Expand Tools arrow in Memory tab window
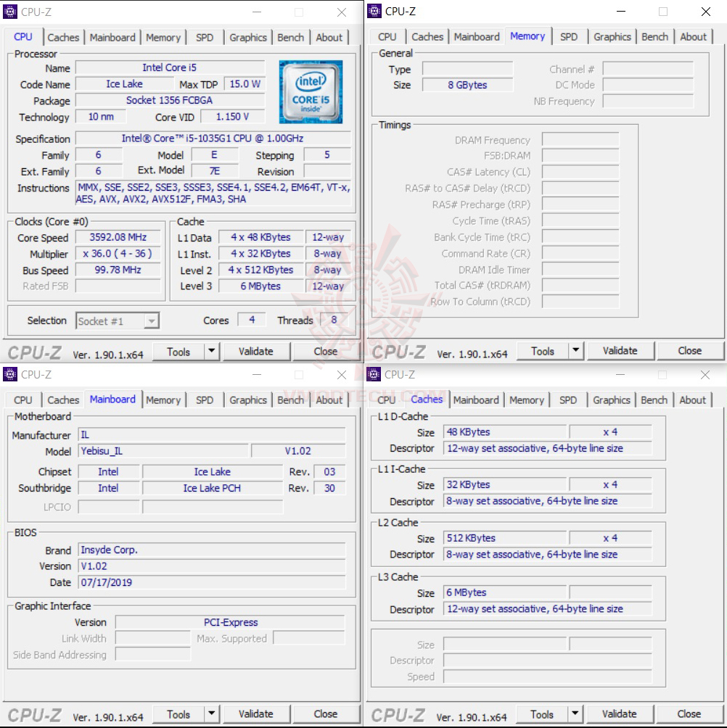This screenshot has height=728, width=727. pyautogui.click(x=575, y=350)
